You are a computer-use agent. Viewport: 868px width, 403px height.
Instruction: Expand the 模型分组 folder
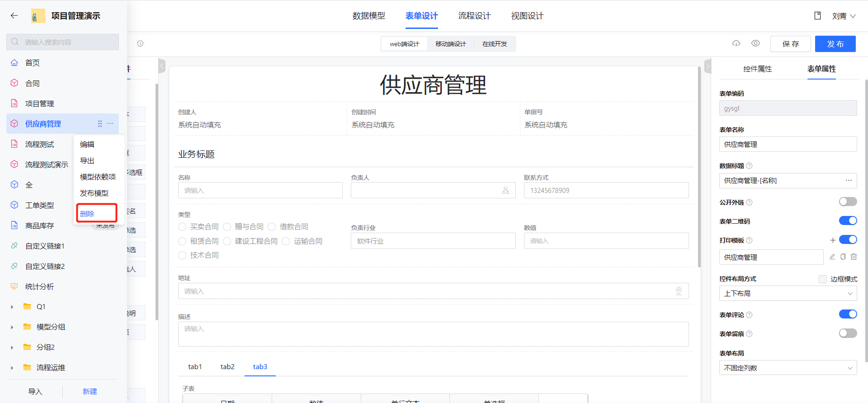coord(12,327)
